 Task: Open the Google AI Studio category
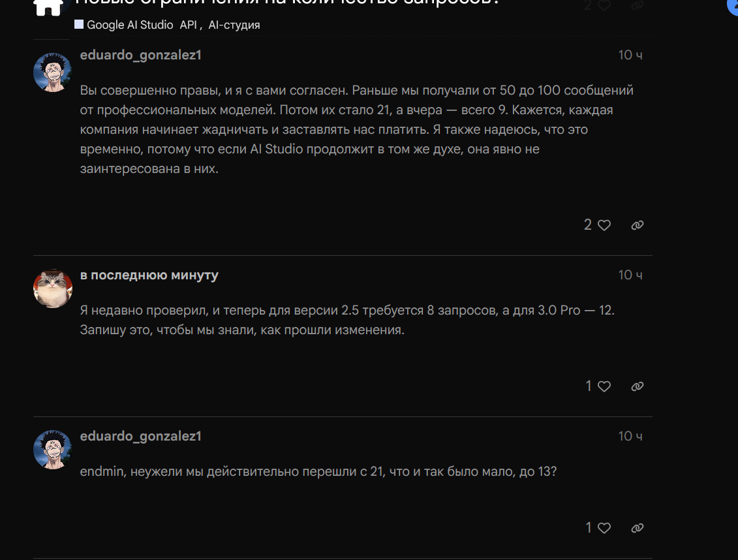pyautogui.click(x=124, y=25)
